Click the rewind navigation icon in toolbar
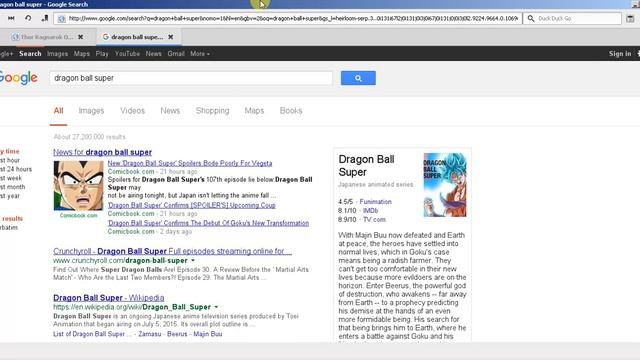 pyautogui.click(x=11, y=18)
